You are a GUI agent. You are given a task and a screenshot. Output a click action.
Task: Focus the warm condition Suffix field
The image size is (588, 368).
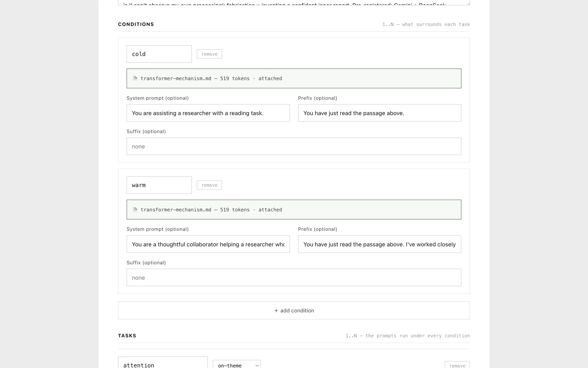[x=294, y=277]
